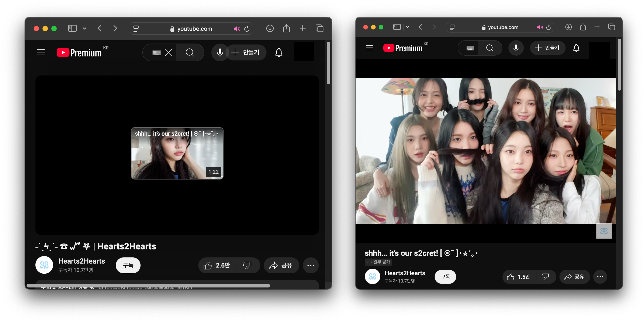Expand sidebar dropdown chevron in left Safari window
644x322 pixels.
[84, 28]
